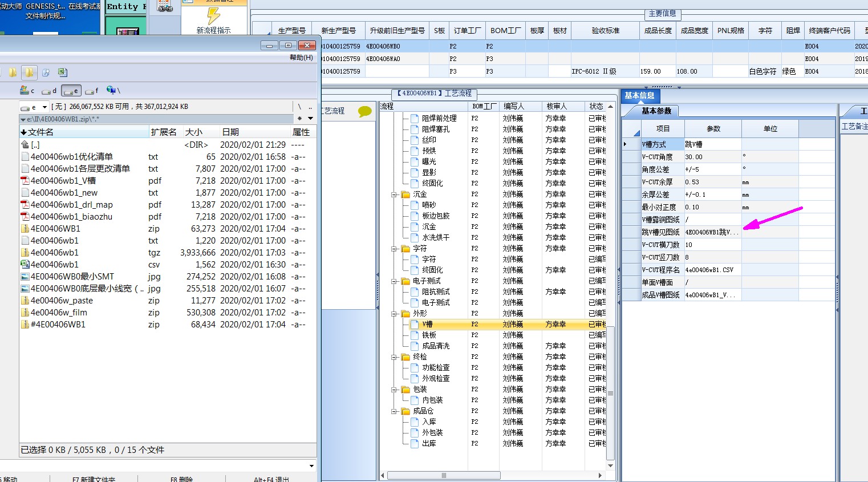
Task: Click the 外形 folder icon in process tree
Action: (x=405, y=314)
